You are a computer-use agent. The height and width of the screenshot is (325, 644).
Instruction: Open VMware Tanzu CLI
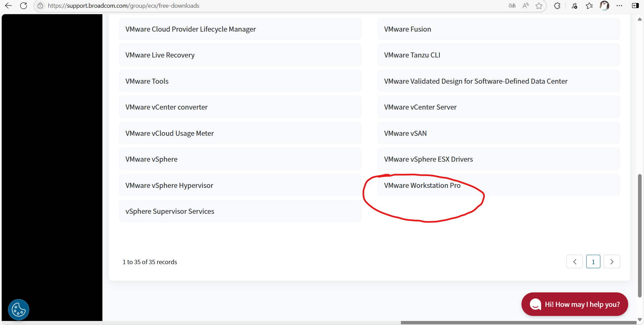[499, 55]
